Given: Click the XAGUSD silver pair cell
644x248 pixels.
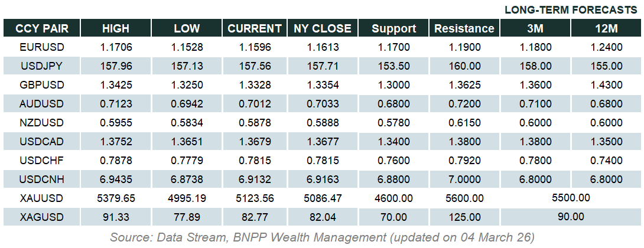Looking at the screenshot, I should point(41,217).
